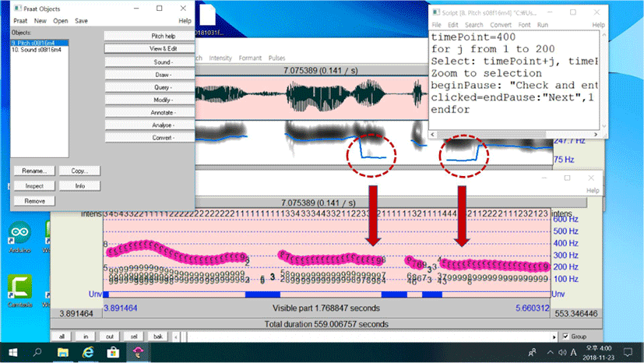Expand the Convert - submenu button
Image resolution: width=644 pixels, height=363 pixels.
click(149, 138)
